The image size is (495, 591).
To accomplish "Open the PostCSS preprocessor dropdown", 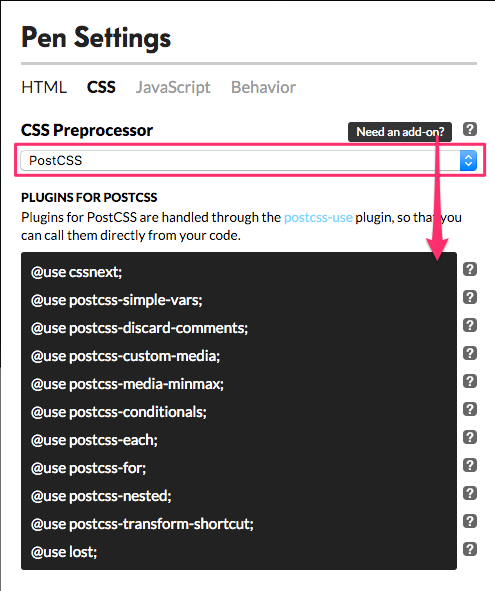I will [249, 161].
